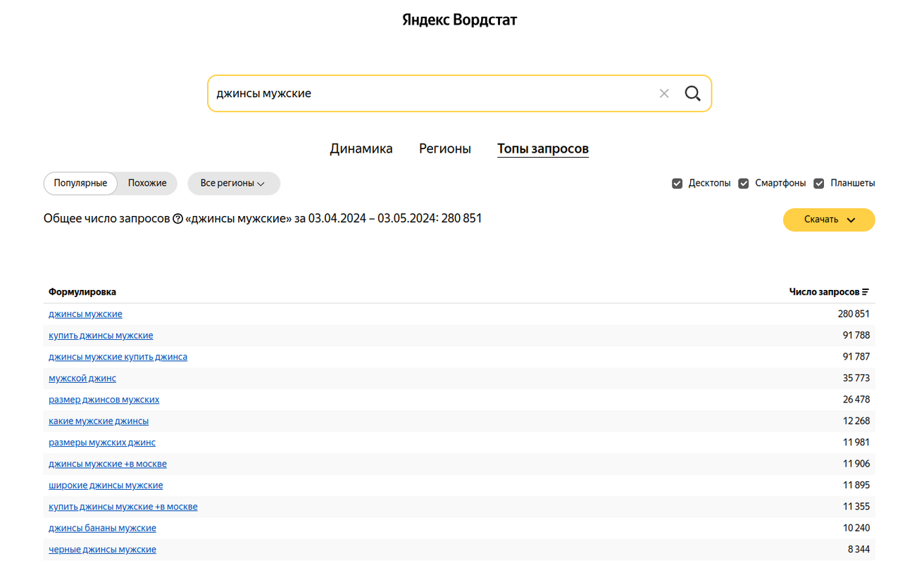This screenshot has width=924, height=563.
Task: Open the query размеры мужских джинс
Action: pyautogui.click(x=102, y=443)
